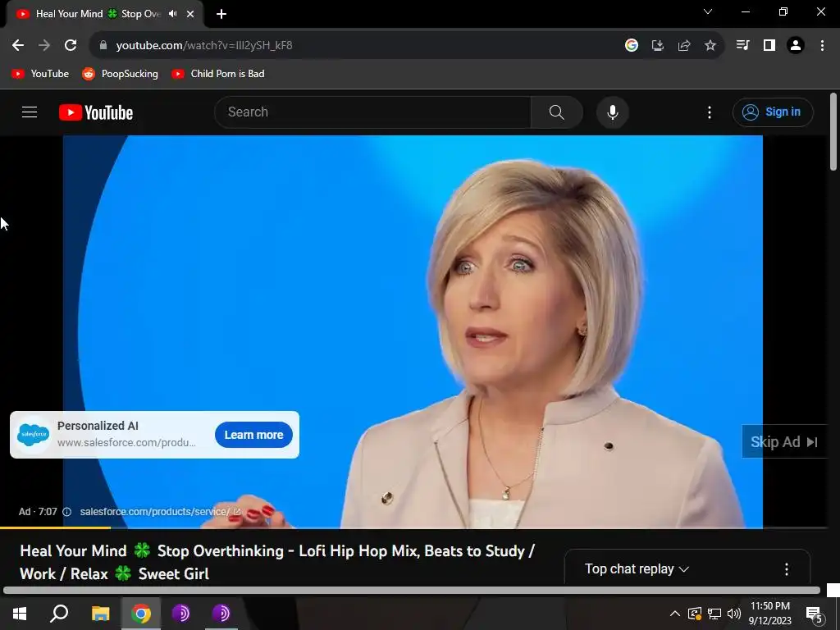
Task: Mute the tab via its speaker icon
Action: click(x=172, y=14)
